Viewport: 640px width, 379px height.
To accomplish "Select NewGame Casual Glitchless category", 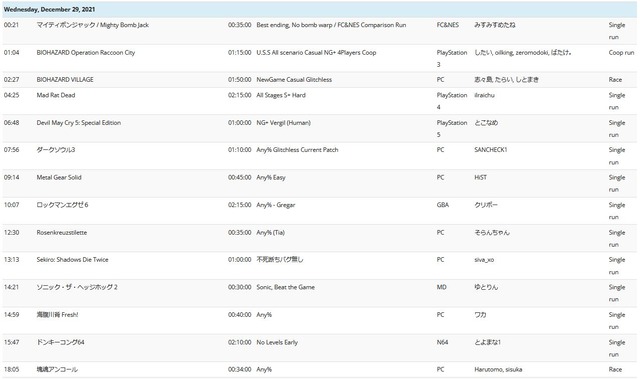I will click(x=294, y=80).
